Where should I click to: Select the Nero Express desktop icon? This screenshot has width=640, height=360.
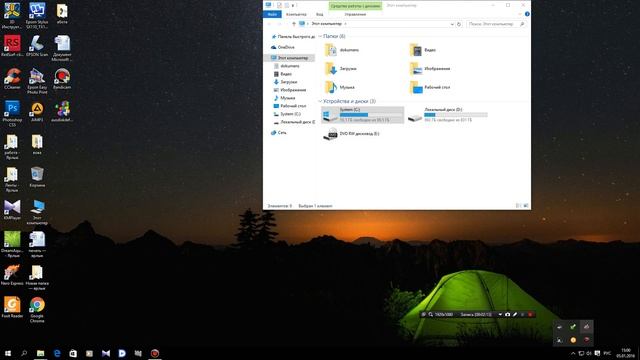click(12, 275)
